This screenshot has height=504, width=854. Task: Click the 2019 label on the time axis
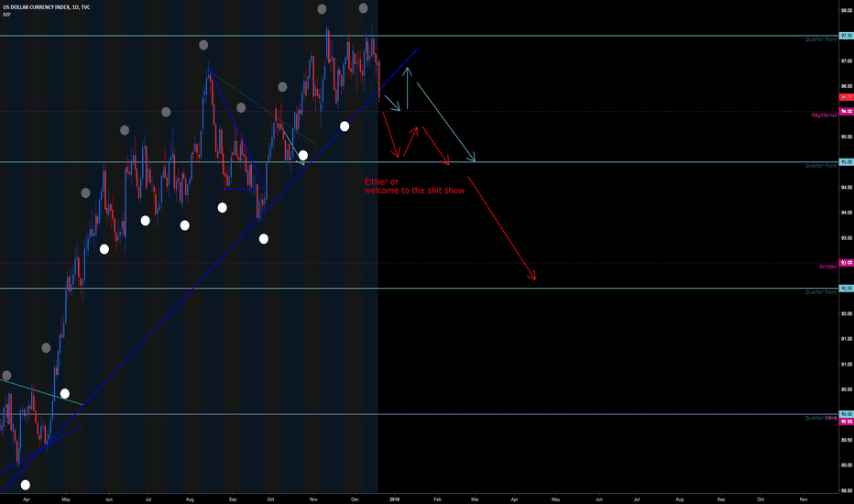394,499
